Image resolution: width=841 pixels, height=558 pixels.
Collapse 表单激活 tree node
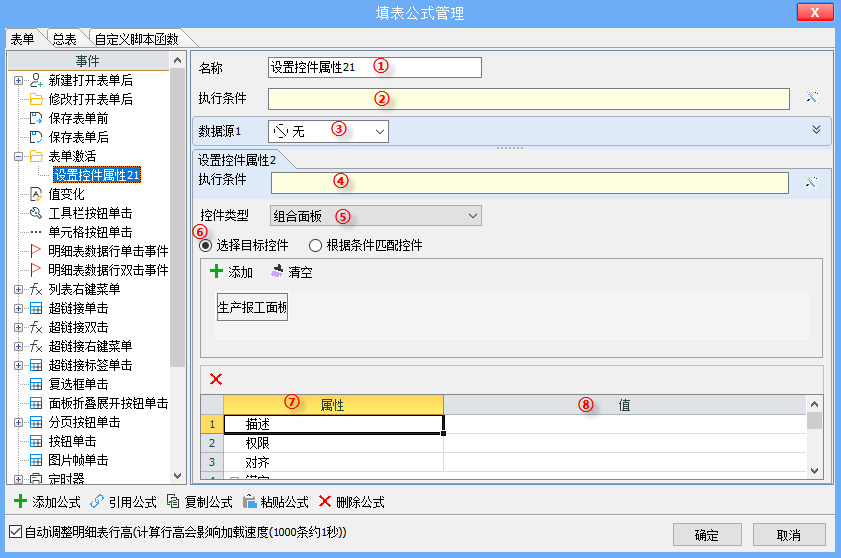click(x=18, y=156)
